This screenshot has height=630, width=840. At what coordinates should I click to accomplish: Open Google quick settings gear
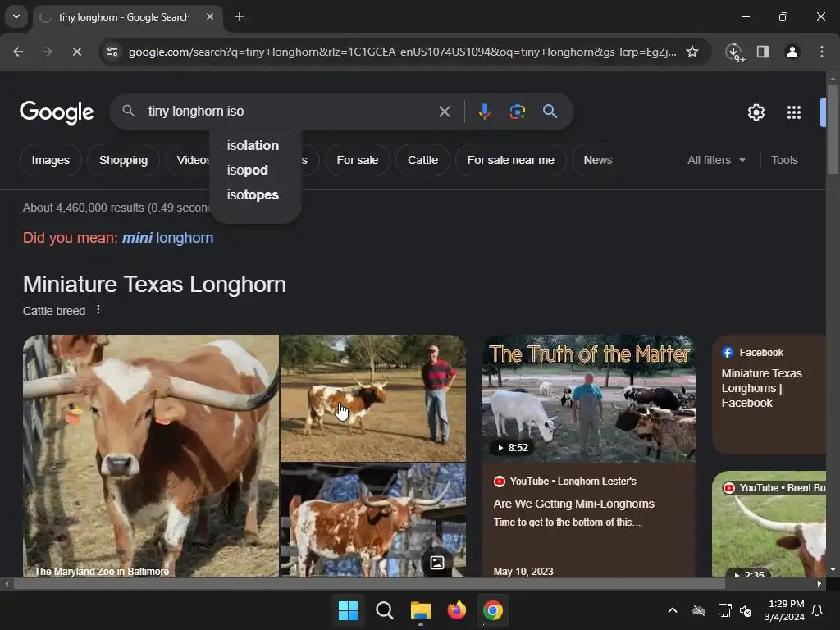[756, 112]
